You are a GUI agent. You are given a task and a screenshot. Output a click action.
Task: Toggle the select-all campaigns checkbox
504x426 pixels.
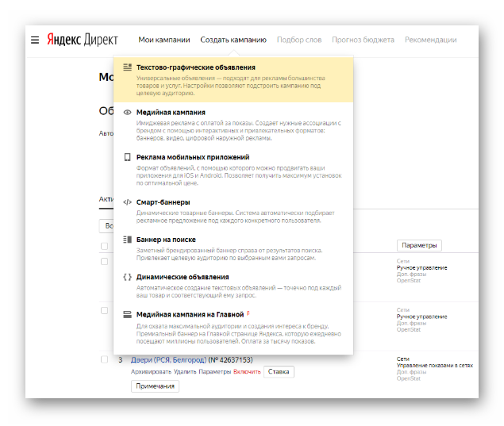click(104, 246)
